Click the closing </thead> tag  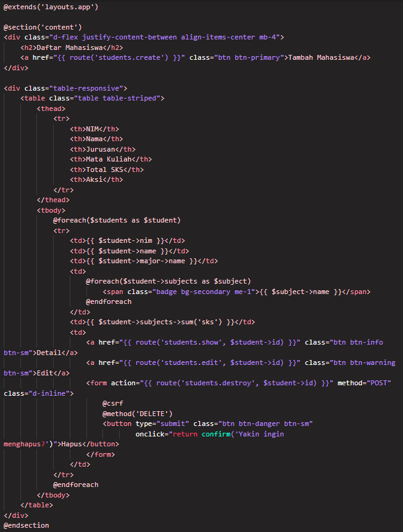[53, 200]
